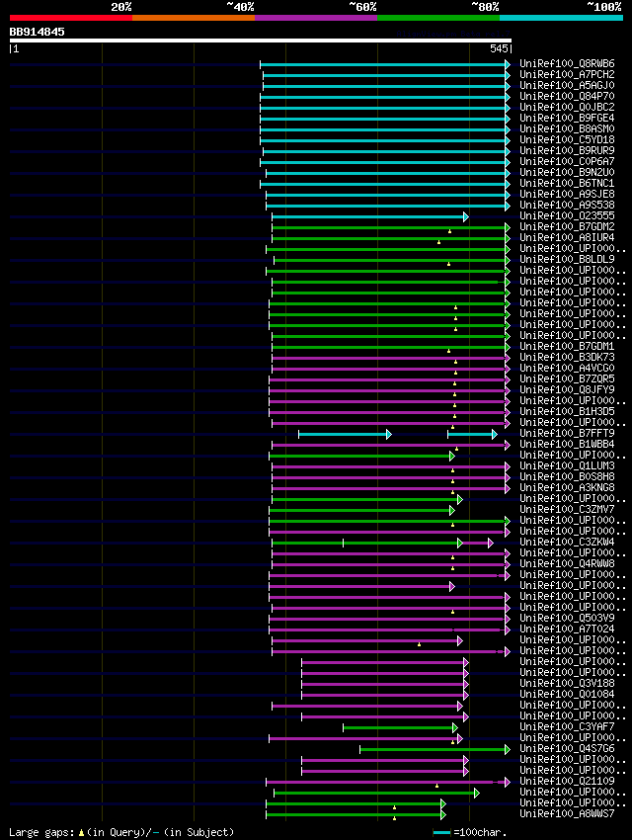Viewport: 632px width, 840px height.
Task: Click the trailing purple segment of C3ZKW4
Action: [477, 544]
